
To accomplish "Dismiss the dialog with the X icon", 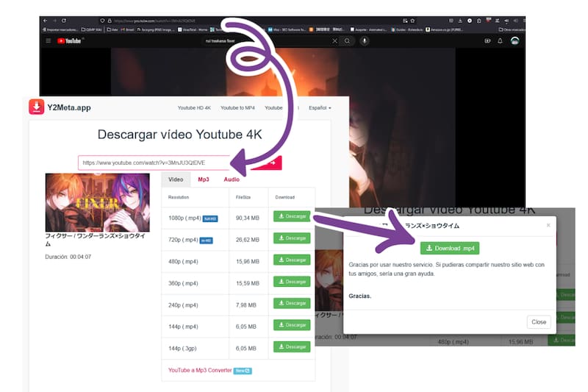I will [x=548, y=225].
